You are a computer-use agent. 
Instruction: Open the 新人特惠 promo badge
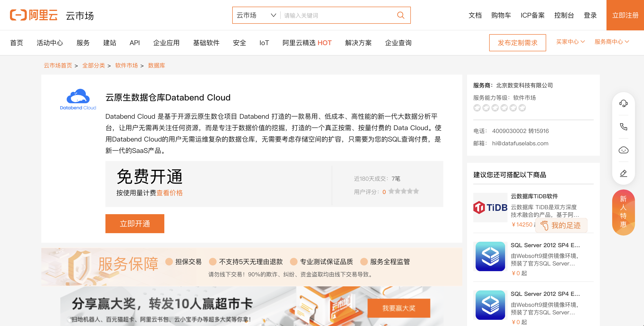coord(623,212)
